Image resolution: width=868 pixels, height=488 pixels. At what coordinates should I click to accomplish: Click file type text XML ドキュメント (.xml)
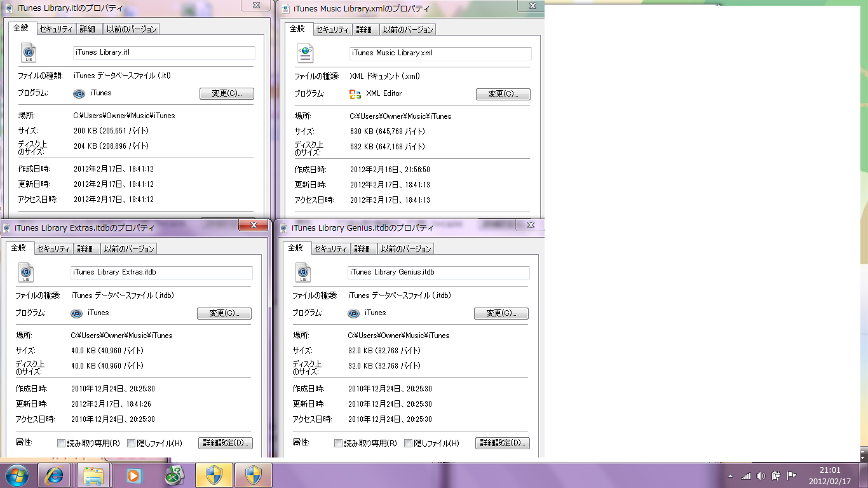(385, 76)
